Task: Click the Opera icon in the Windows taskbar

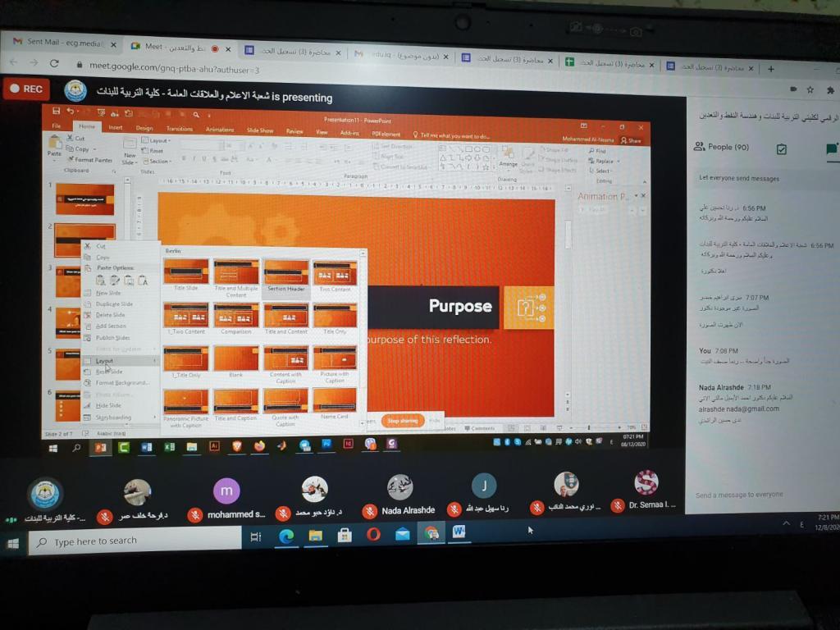Action: click(x=373, y=535)
